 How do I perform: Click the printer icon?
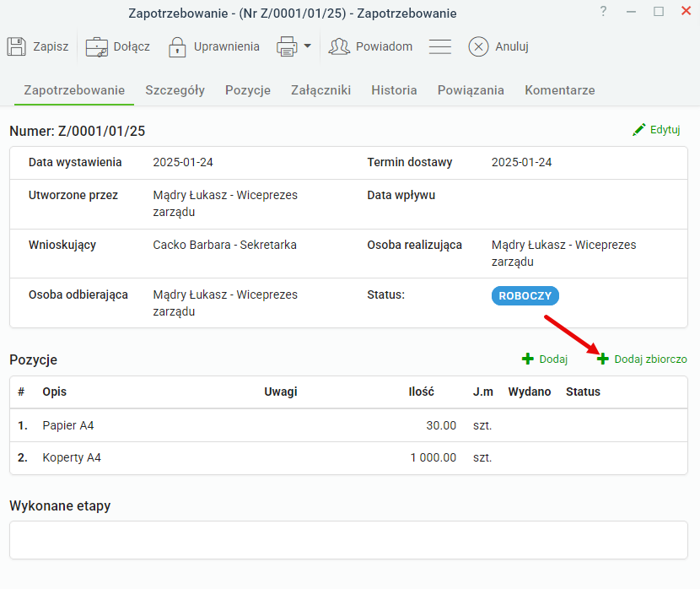click(287, 46)
